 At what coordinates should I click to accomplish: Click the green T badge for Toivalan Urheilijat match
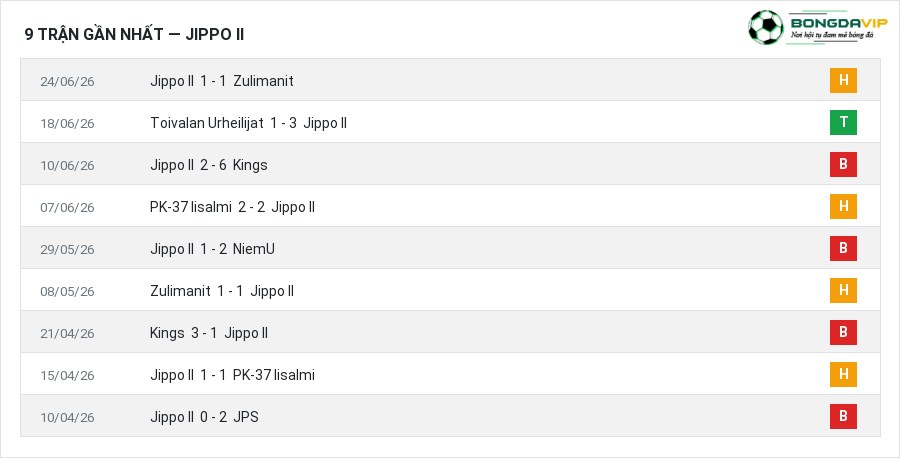point(843,122)
